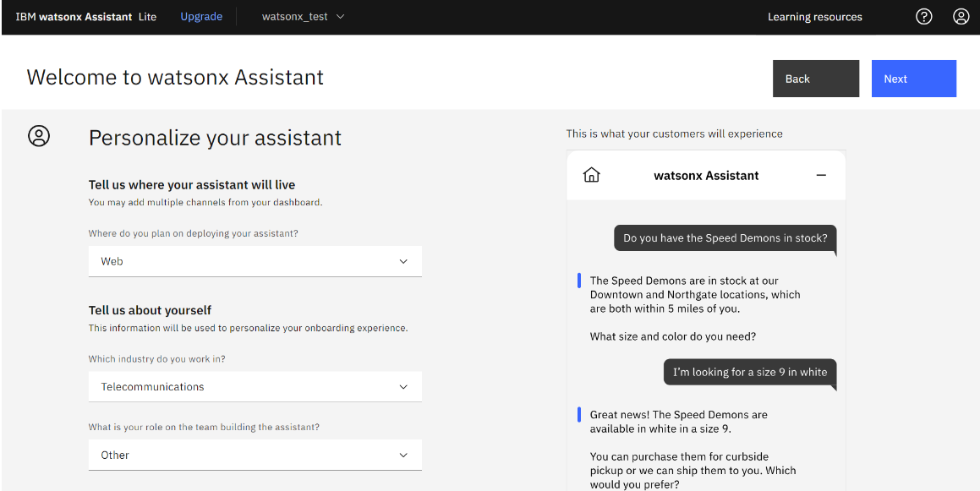Click the assistant reply about Downtown and Northgate

pyautogui.click(x=695, y=295)
